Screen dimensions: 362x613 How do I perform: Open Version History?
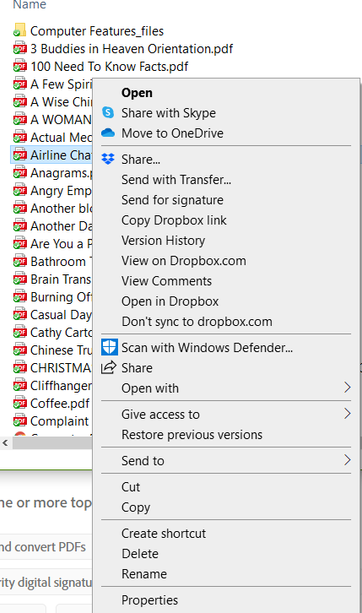tap(163, 240)
